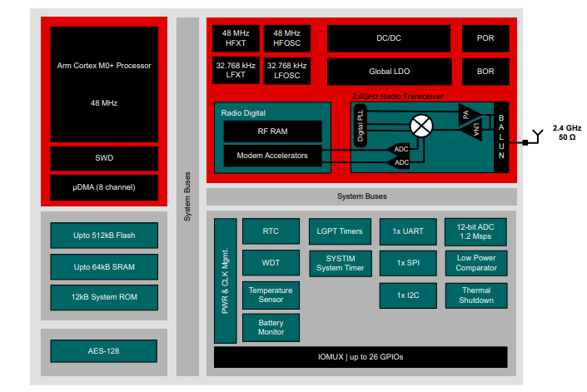Select the BALUN block

[x=501, y=136]
